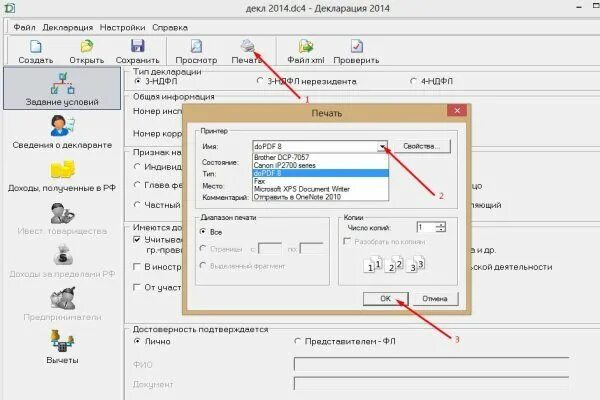Open a declaration via the Открыть icon
The height and width of the screenshot is (400, 600).
tap(87, 47)
